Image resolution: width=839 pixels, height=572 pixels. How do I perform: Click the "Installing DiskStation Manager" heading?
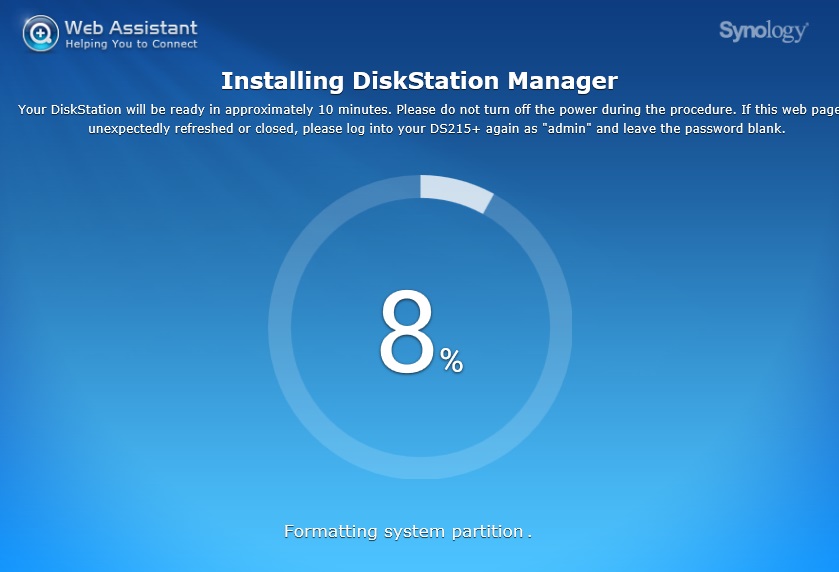(x=419, y=81)
